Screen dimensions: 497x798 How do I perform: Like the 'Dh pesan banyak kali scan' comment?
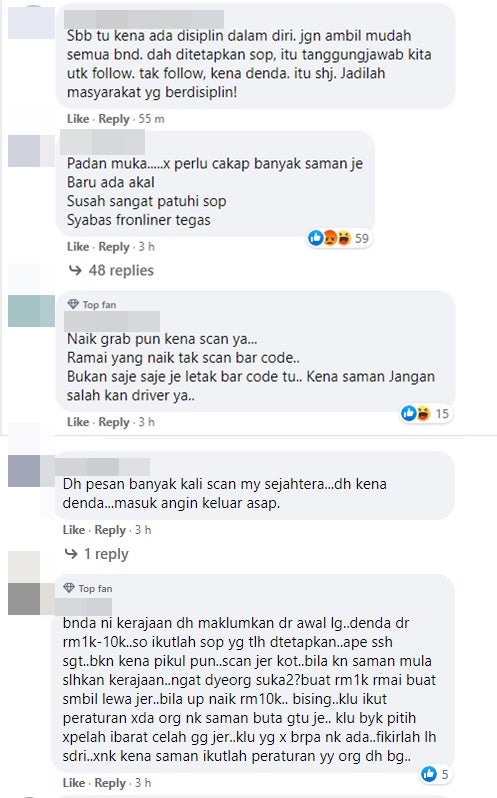pos(74,530)
